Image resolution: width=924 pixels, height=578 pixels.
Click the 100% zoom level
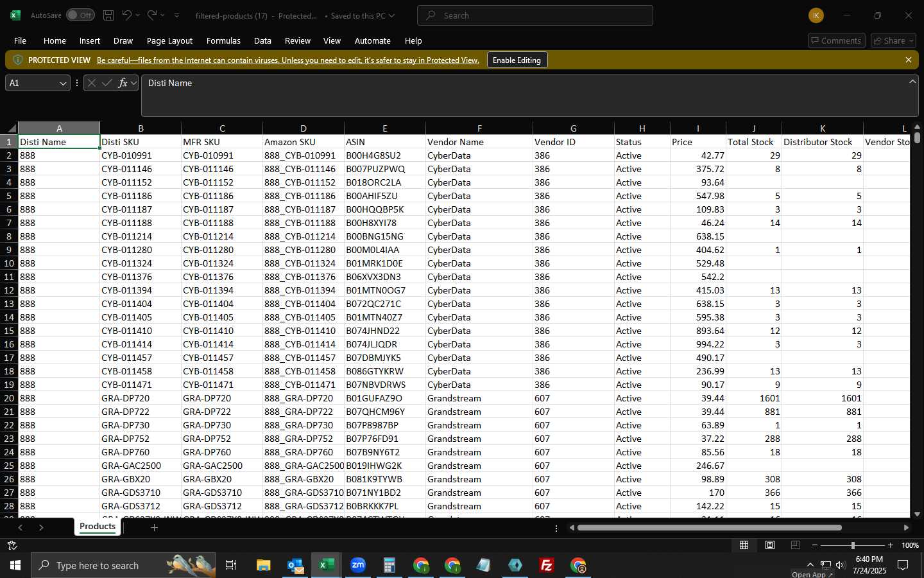[910, 545]
